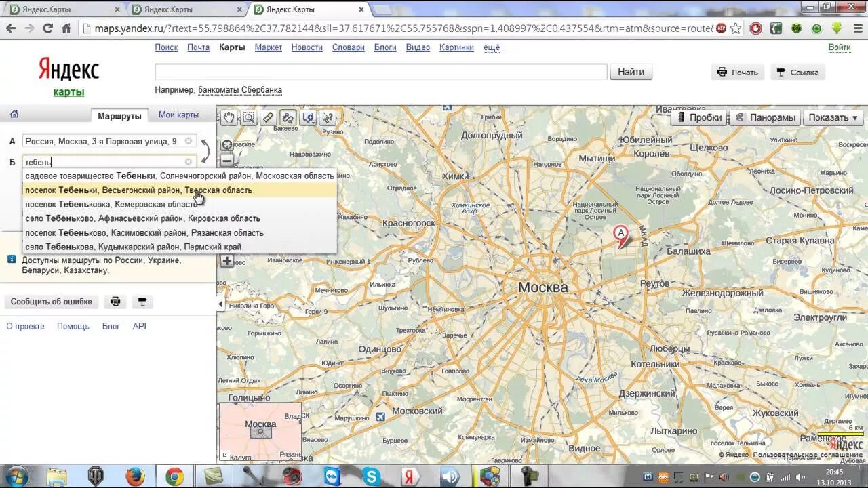Swap route points A and Б
This screenshot has height=488, width=868.
[x=205, y=152]
